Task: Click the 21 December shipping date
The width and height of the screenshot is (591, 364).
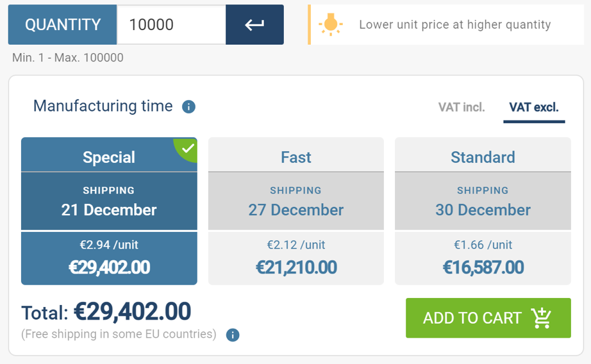Action: pos(109,210)
